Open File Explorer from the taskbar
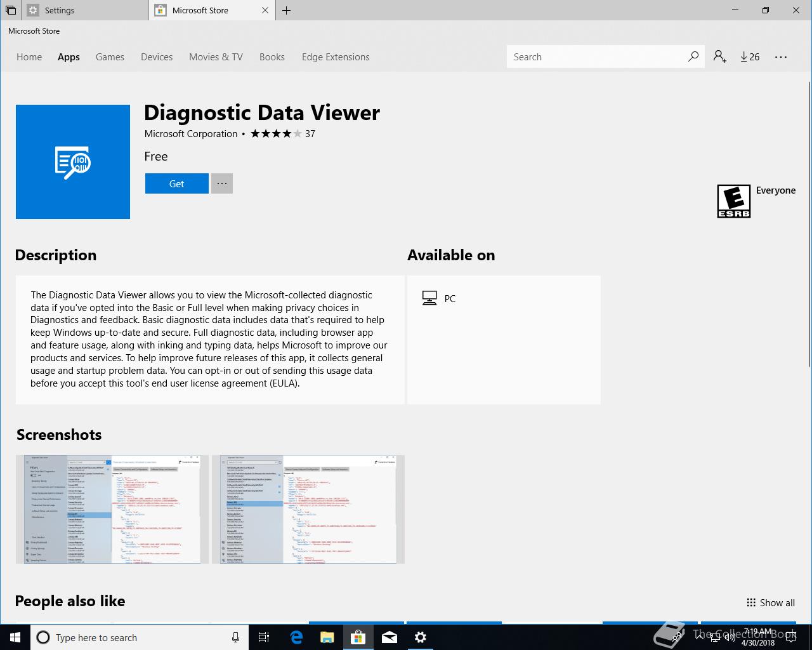 [327, 637]
